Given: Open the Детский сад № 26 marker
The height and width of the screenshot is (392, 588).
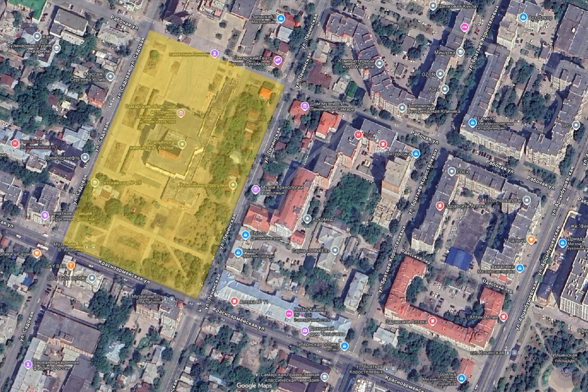Looking at the screenshot, I should (x=94, y=182).
